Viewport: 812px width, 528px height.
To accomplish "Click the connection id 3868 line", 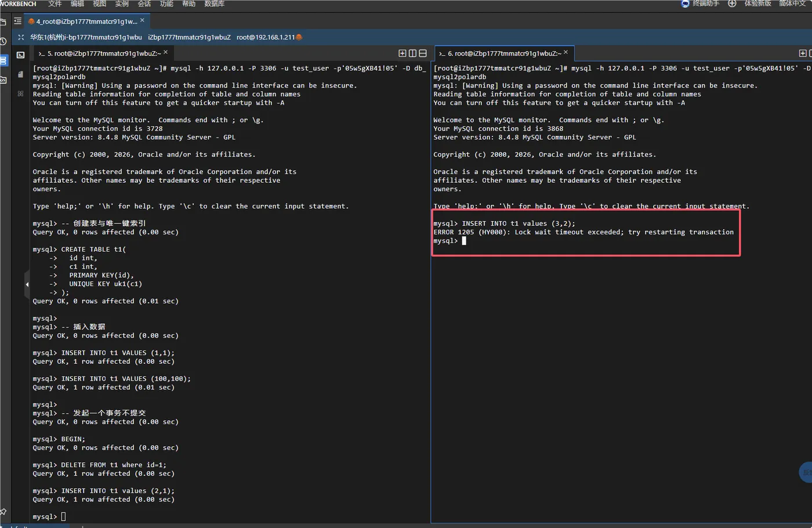I will point(498,129).
